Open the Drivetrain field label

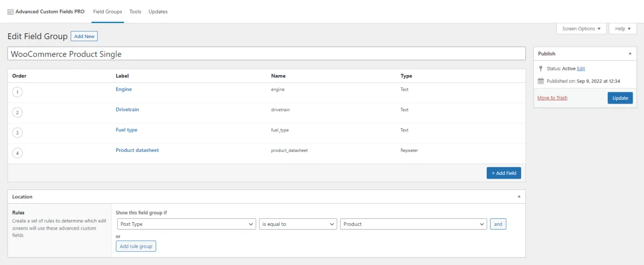127,109
